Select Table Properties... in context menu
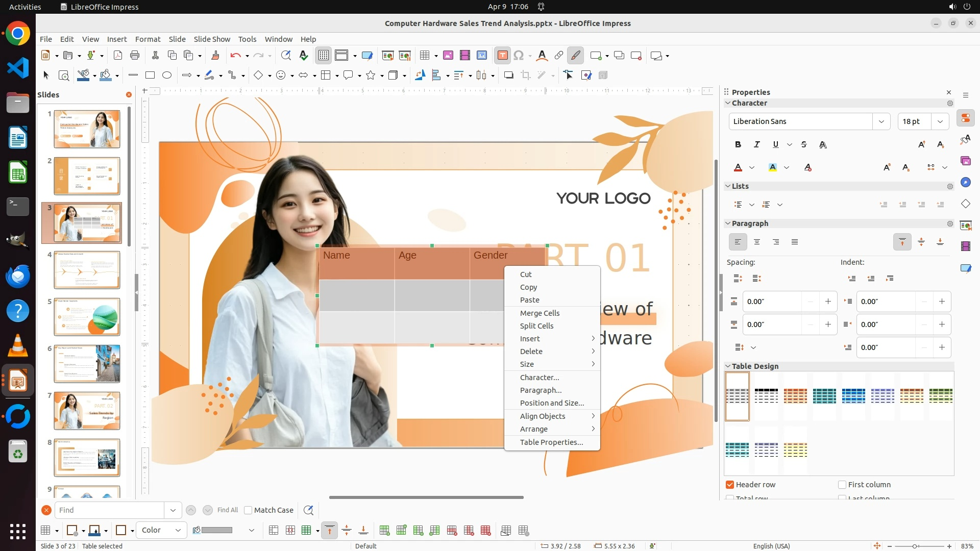 click(x=551, y=442)
